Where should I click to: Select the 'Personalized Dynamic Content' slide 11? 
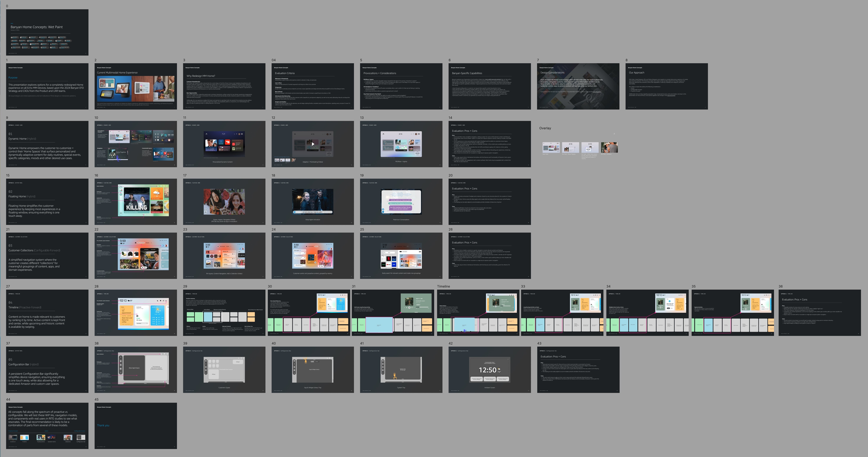click(x=224, y=144)
